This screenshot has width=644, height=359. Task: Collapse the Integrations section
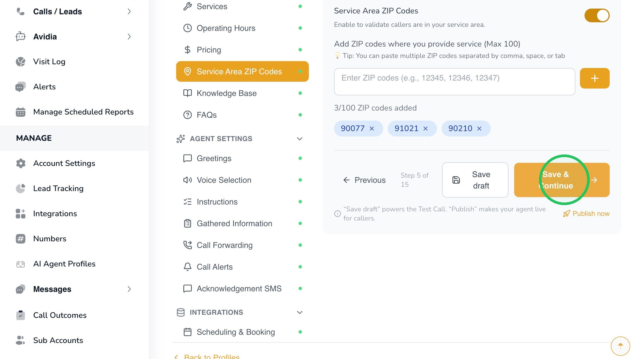pos(299,312)
